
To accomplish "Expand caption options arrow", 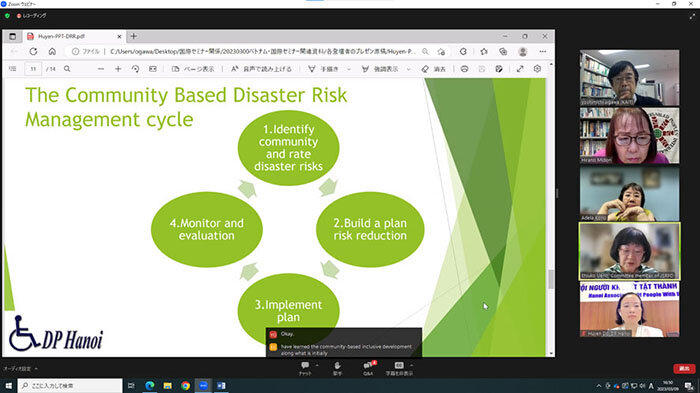I will coord(412,365).
